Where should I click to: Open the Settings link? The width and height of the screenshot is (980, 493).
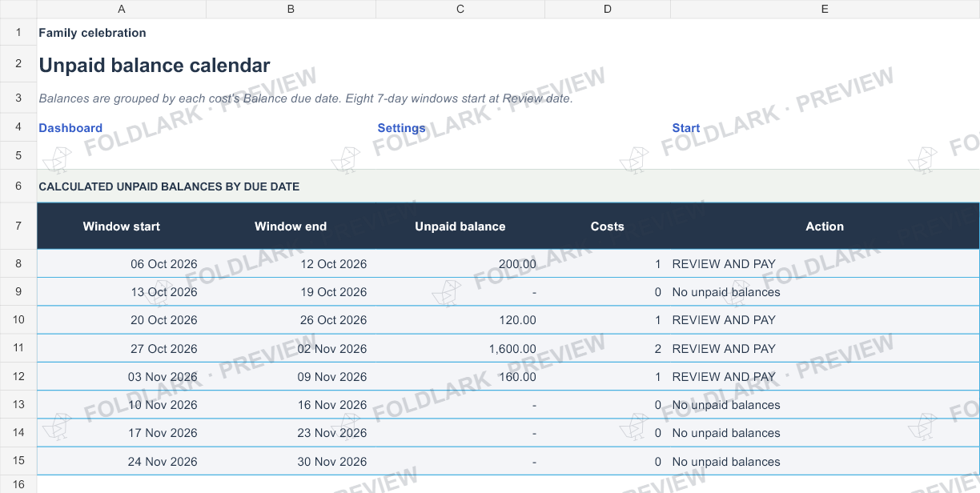401,128
